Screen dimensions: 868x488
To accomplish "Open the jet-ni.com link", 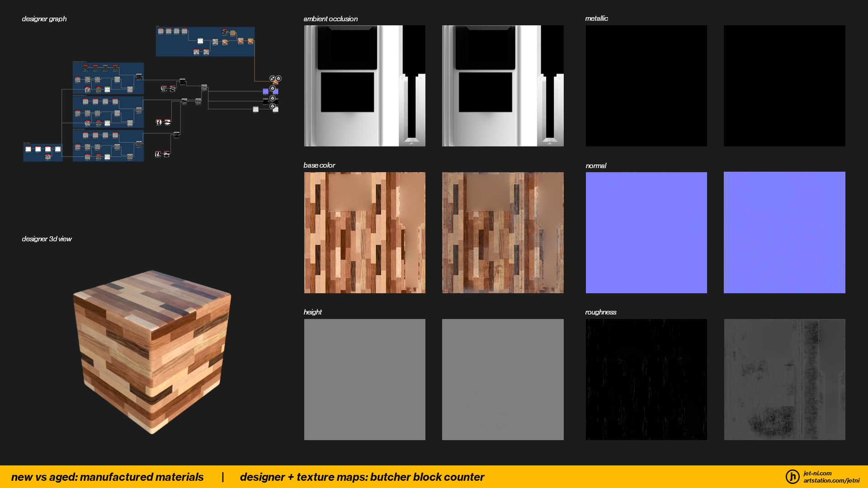I will (x=817, y=473).
